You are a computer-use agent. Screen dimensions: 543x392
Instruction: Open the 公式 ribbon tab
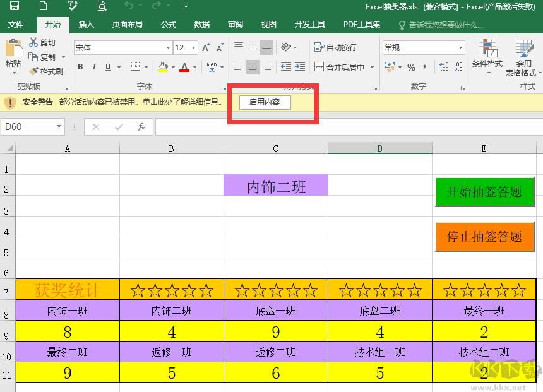point(169,25)
